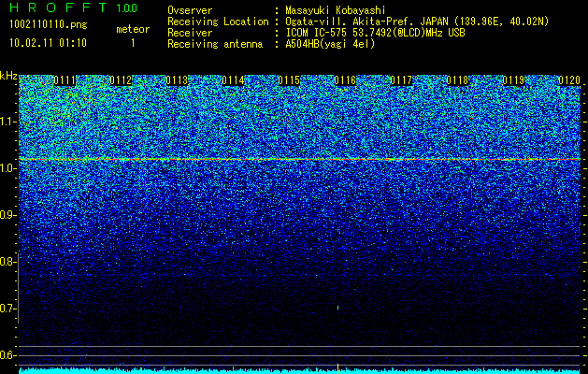
Task: Click the Receiving Location label
Action: [218, 22]
